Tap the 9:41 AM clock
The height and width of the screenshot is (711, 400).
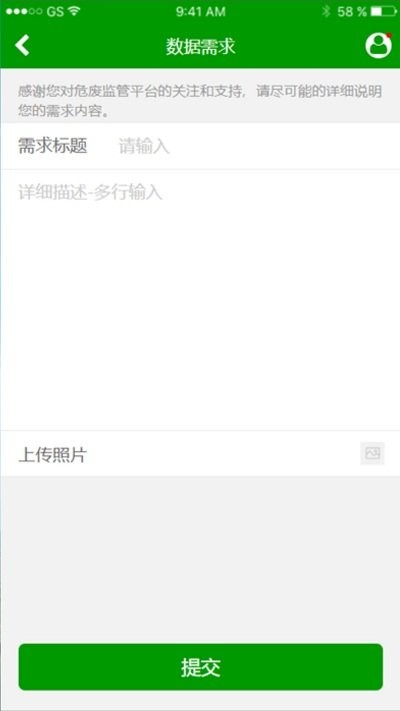coord(200,12)
